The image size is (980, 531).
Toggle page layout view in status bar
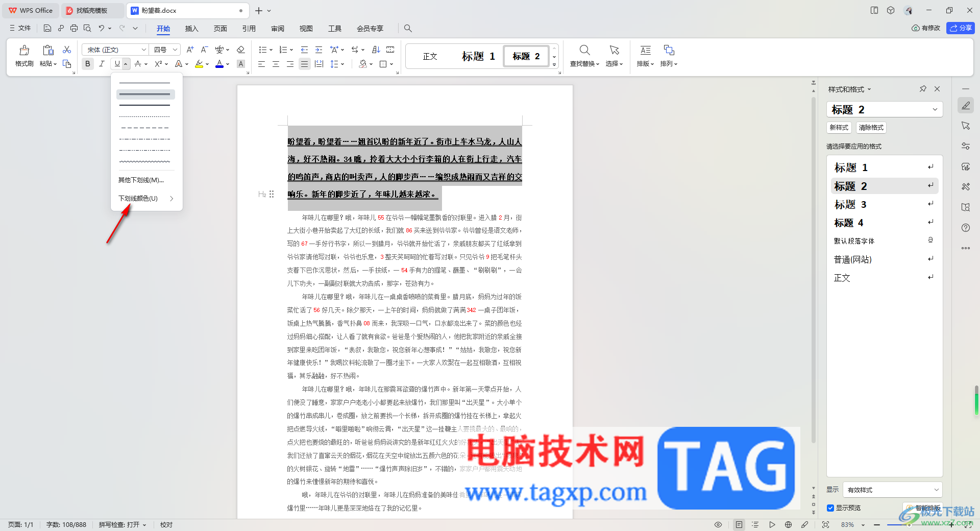pos(739,525)
